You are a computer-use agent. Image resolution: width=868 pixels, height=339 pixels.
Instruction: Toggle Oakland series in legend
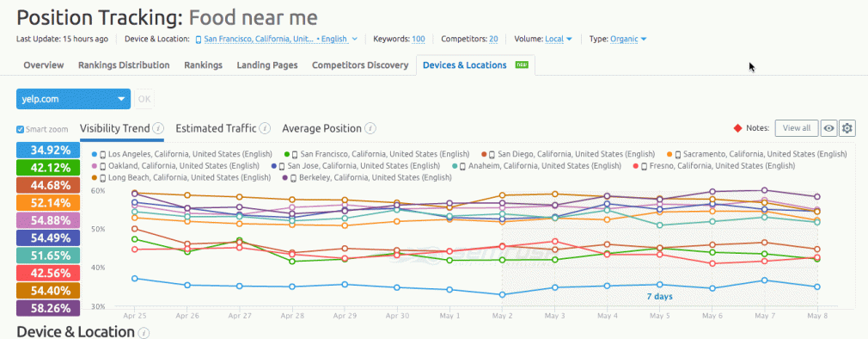tap(176, 165)
